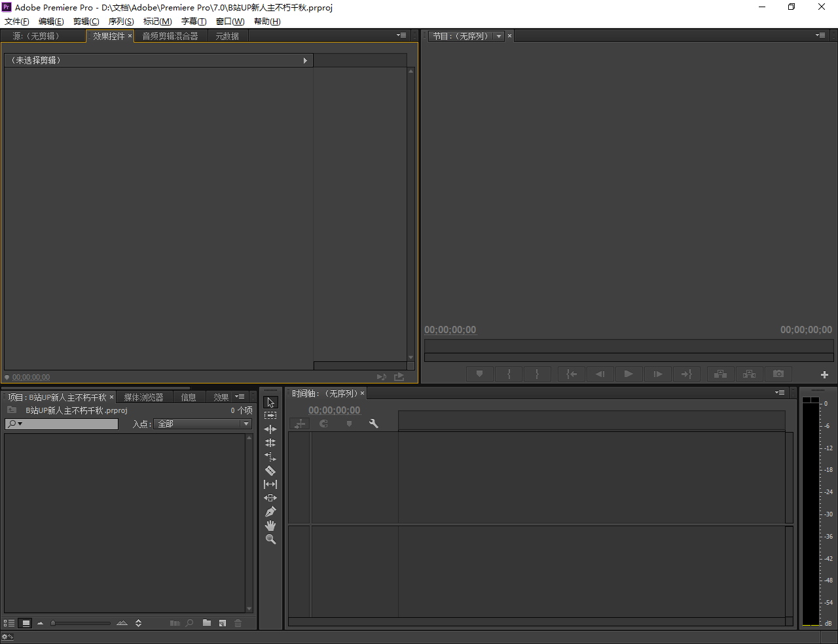Click the zoom in mountain icon
Image resolution: width=838 pixels, height=644 pixels.
click(x=122, y=623)
